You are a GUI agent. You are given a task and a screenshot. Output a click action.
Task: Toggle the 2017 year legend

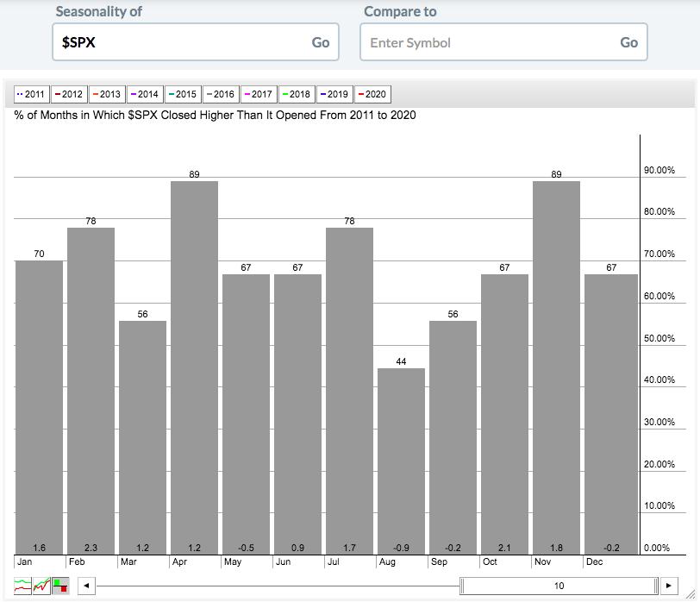click(259, 94)
